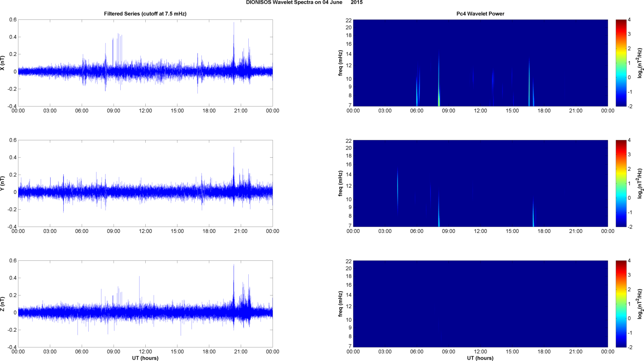Image resolution: width=644 pixels, height=361 pixels.
Task: Click the '12:00' tick under X time series
Action: coord(145,111)
